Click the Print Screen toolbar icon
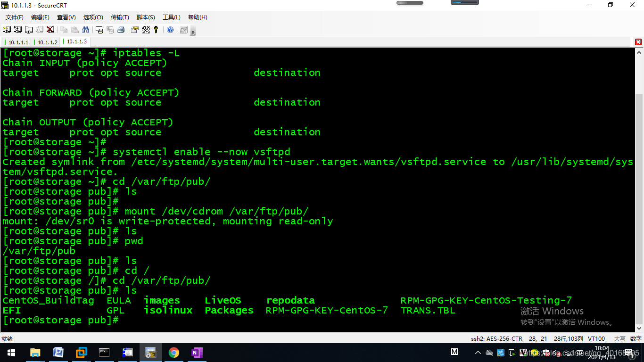This screenshot has width=644, height=362. pos(99,30)
